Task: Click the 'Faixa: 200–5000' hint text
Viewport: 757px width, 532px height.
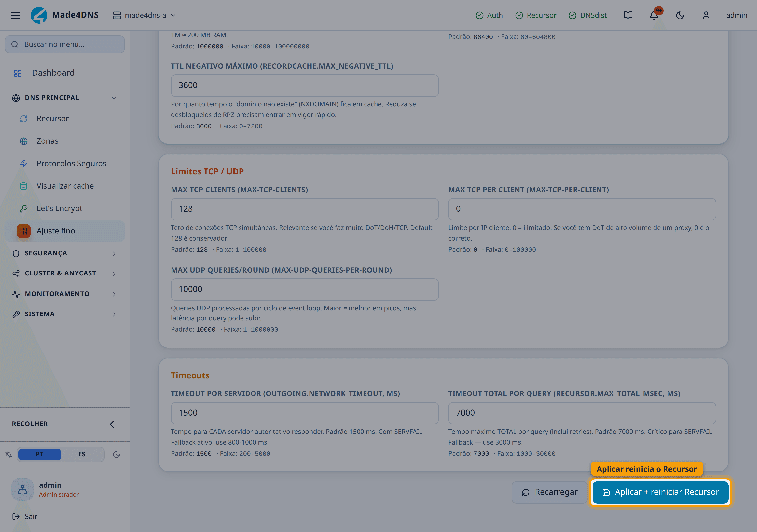Action: (245, 454)
